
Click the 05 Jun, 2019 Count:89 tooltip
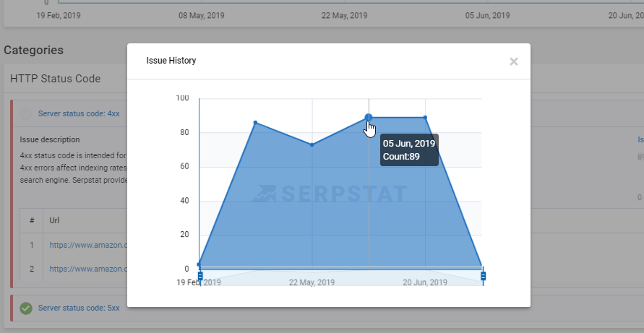point(409,150)
